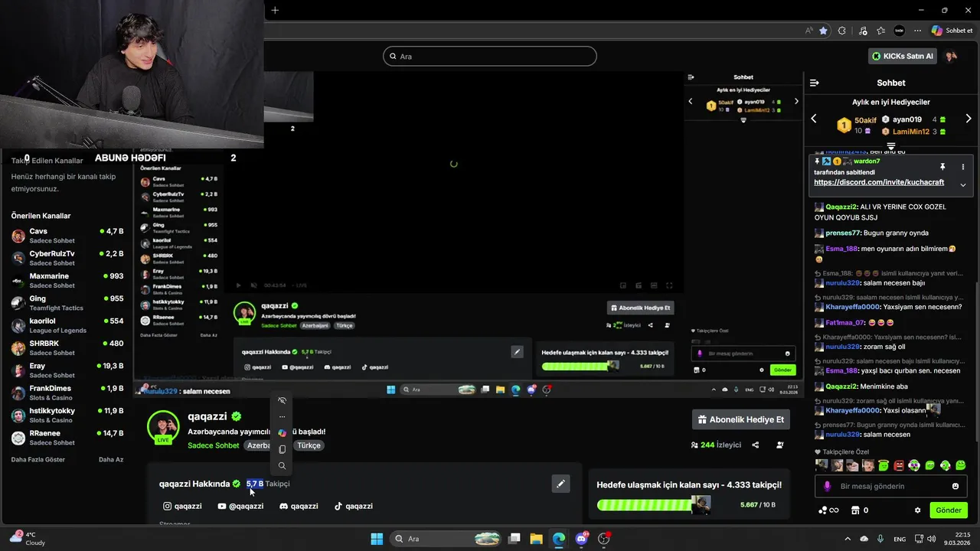980x551 pixels.
Task: Open three-dot menu in selection popup
Action: tap(282, 417)
